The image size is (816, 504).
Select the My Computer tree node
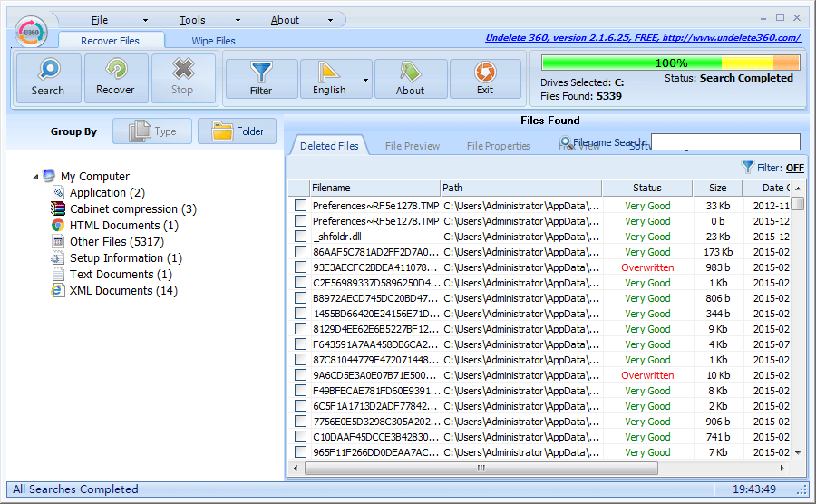(x=94, y=177)
